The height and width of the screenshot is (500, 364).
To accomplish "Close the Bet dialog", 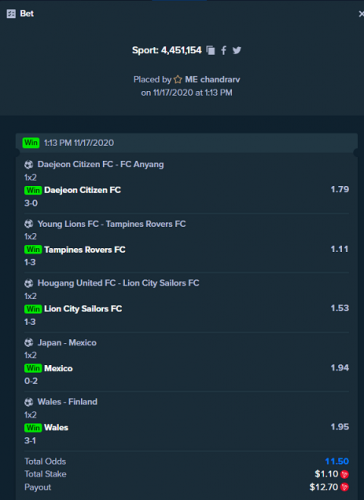I will (361, 14).
